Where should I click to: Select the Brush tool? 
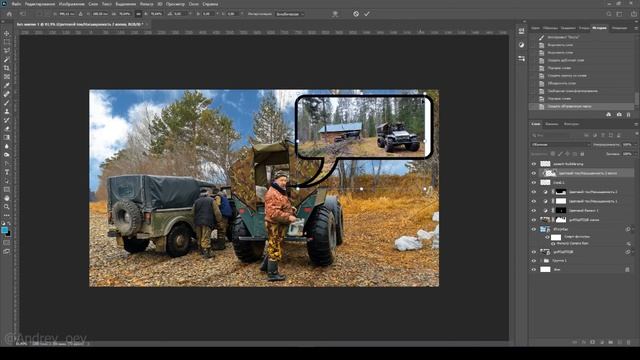tap(7, 103)
